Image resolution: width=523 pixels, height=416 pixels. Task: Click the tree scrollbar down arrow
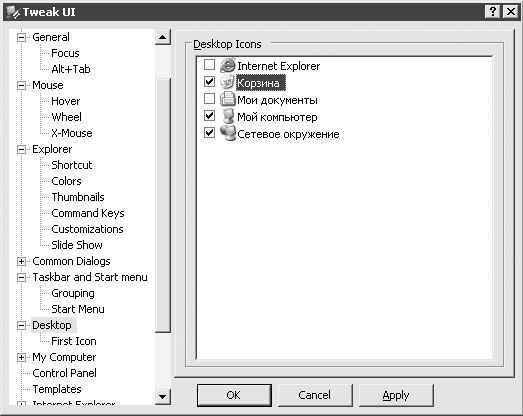163,397
